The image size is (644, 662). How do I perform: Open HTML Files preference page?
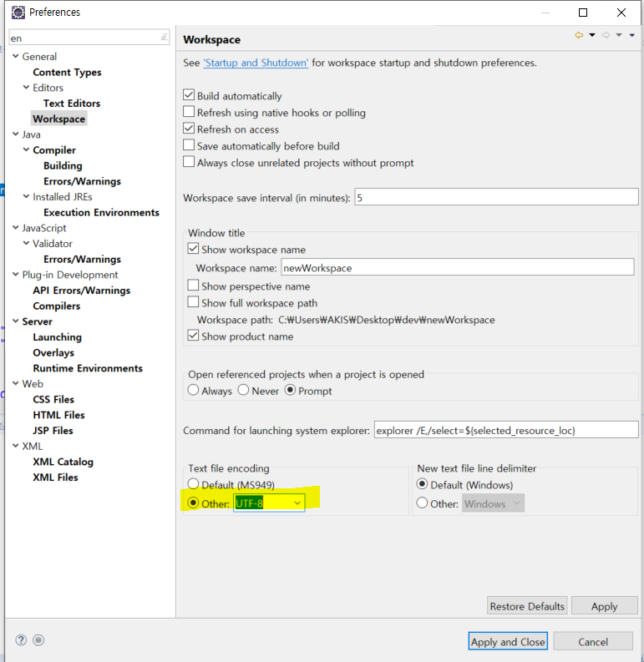click(58, 415)
